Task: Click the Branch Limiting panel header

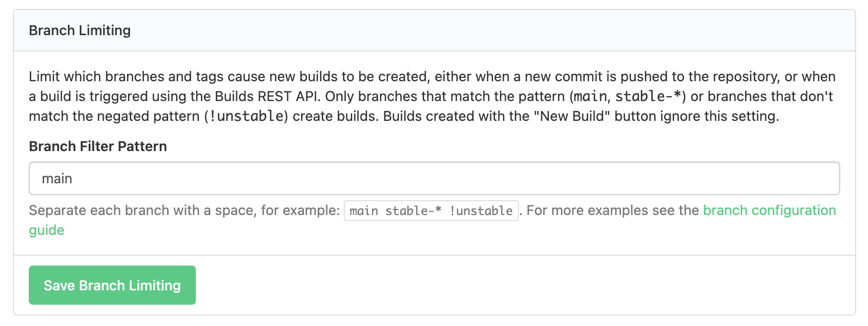Action: click(80, 30)
